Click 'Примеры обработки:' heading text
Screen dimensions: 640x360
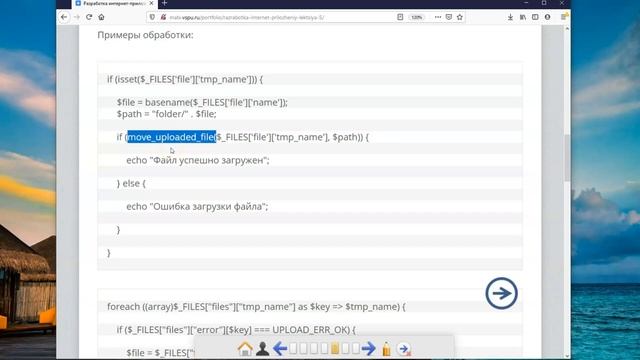click(x=145, y=35)
